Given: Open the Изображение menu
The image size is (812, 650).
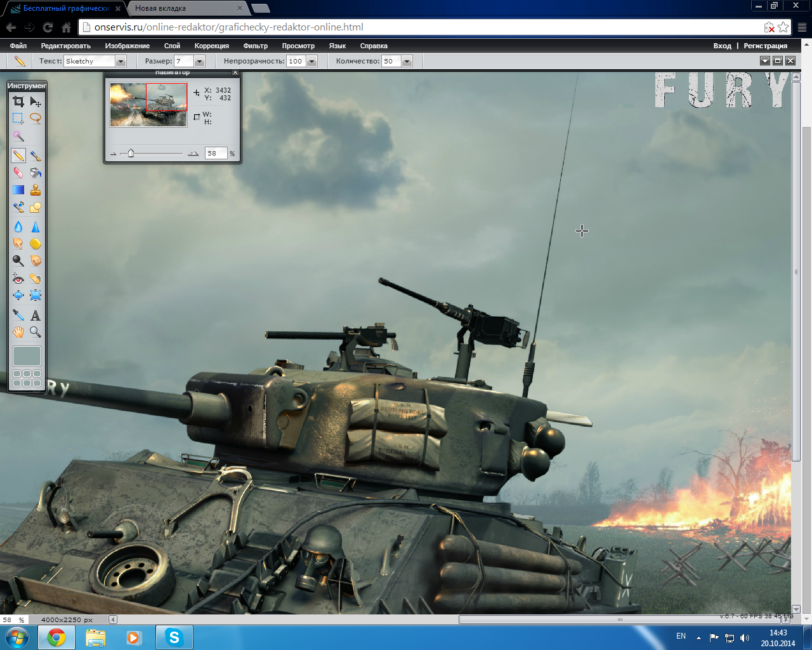Looking at the screenshot, I should (128, 46).
